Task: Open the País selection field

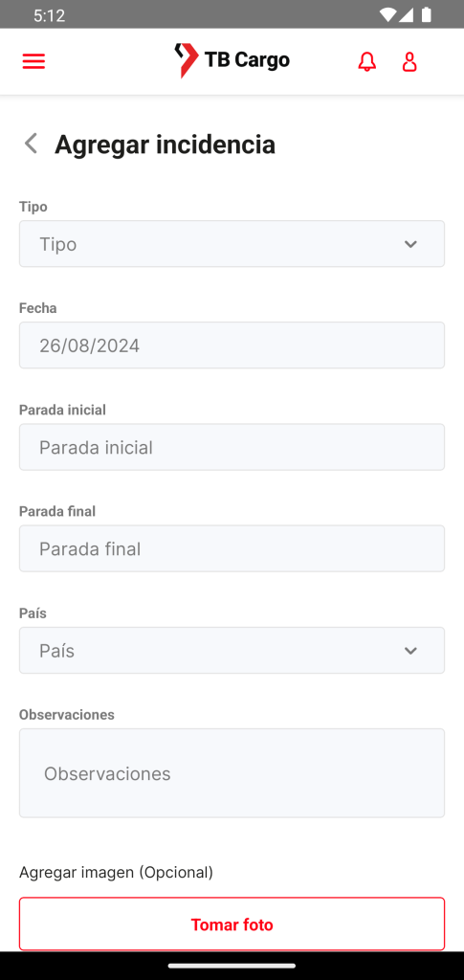Action: pyautogui.click(x=232, y=651)
